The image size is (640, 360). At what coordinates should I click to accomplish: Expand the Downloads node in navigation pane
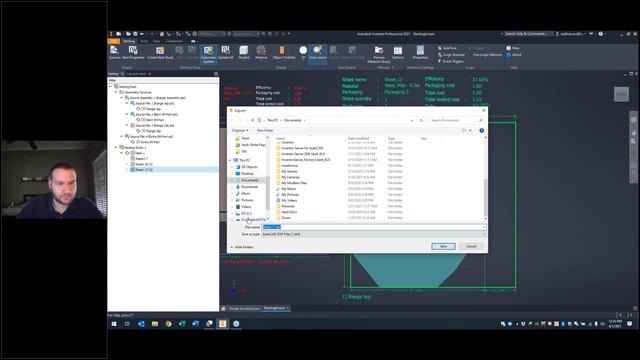[x=233, y=187]
